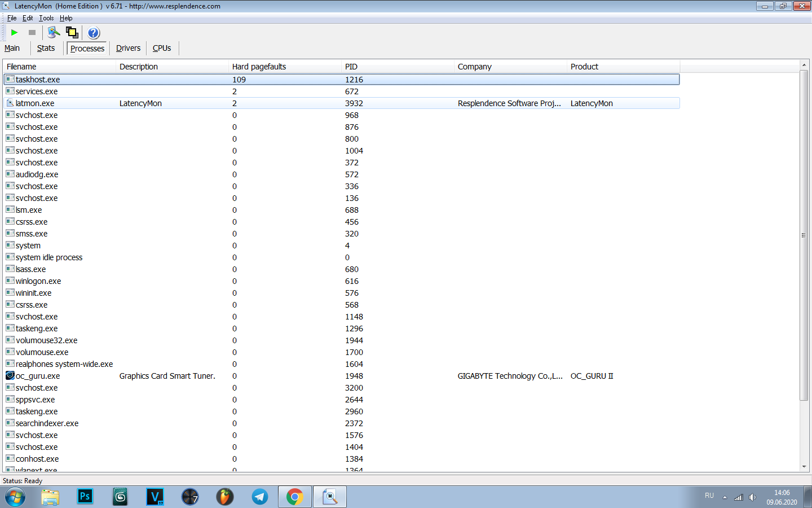
Task: Click Resplendence Software company cell
Action: (x=509, y=103)
